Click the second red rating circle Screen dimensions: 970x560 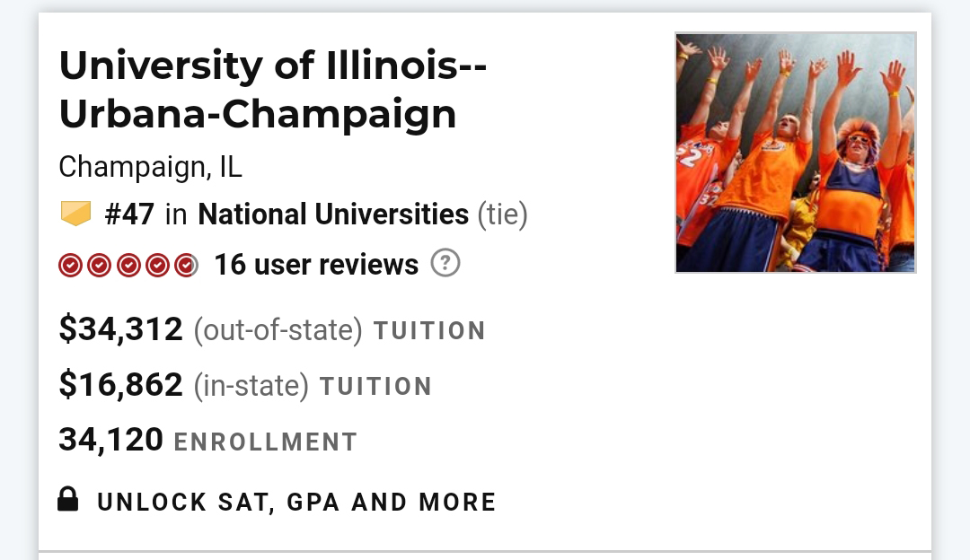click(x=100, y=266)
